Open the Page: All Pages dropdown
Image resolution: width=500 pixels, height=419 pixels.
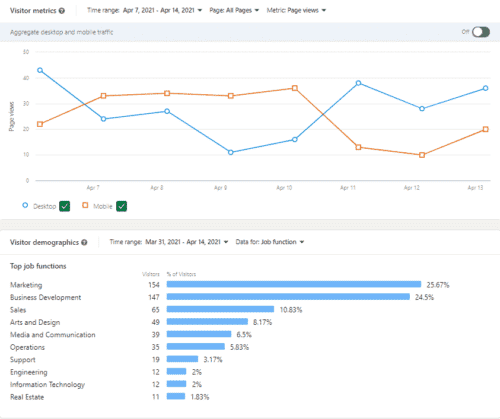click(234, 10)
